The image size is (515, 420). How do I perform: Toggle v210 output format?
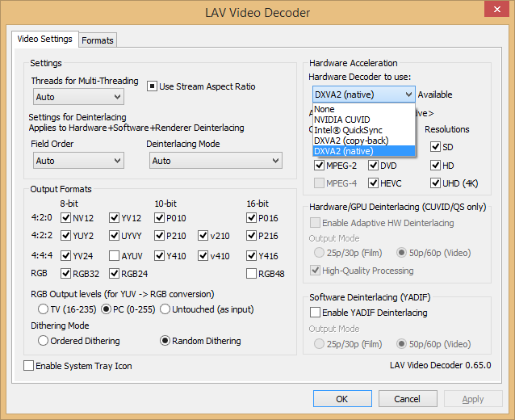coord(203,236)
